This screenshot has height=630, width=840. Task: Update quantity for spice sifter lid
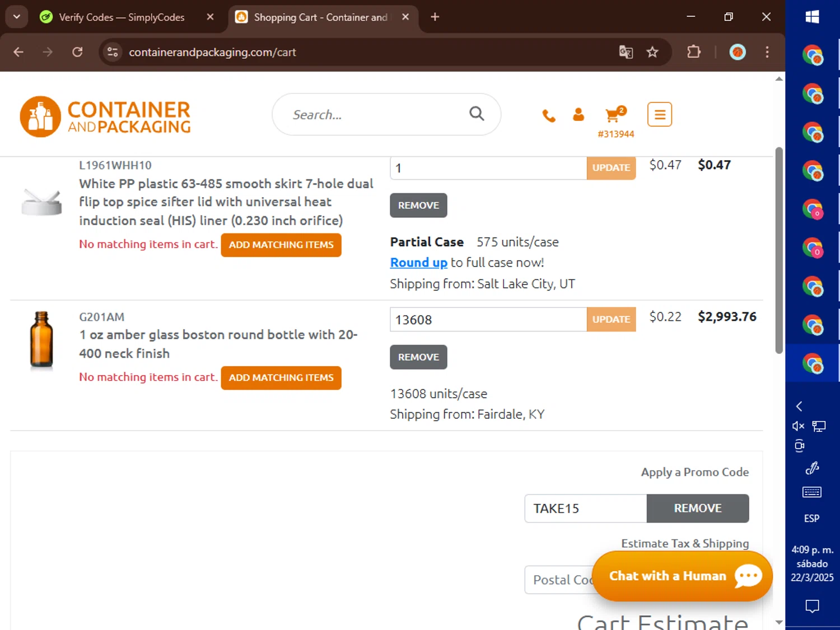point(611,167)
